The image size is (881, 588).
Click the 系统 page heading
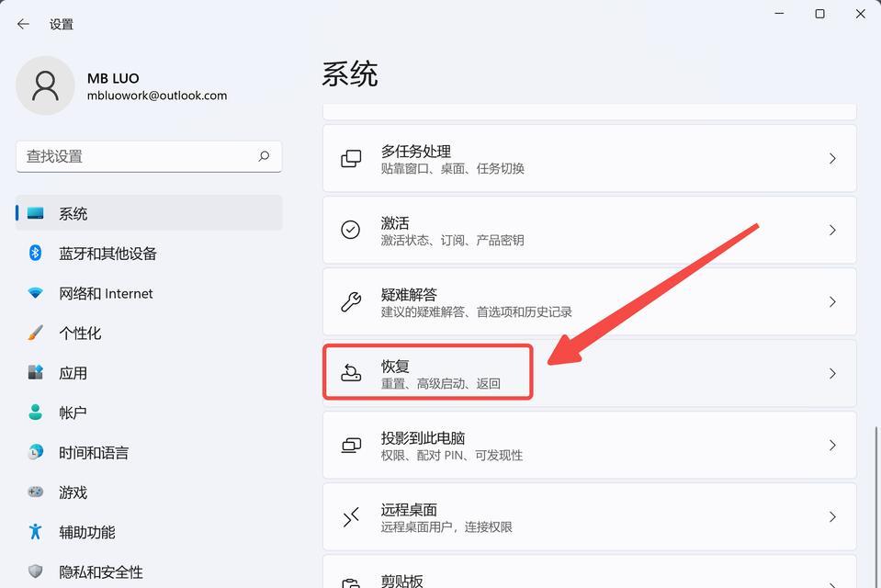point(349,74)
